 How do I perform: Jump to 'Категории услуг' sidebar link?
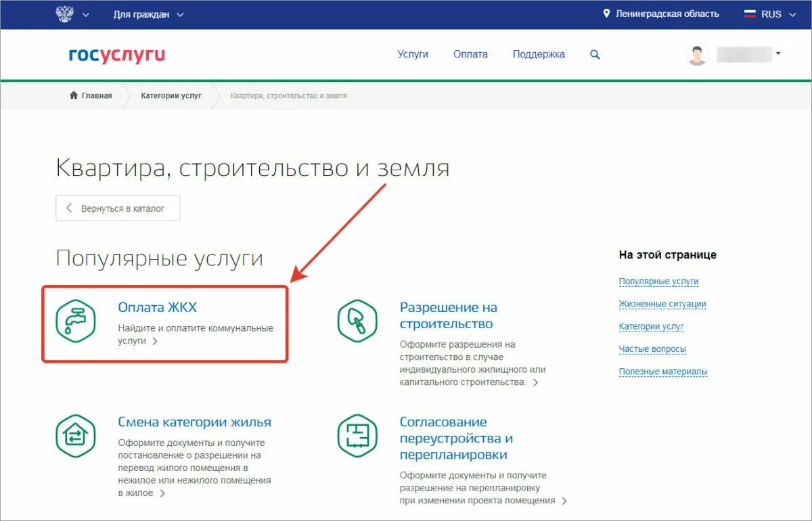(x=651, y=326)
